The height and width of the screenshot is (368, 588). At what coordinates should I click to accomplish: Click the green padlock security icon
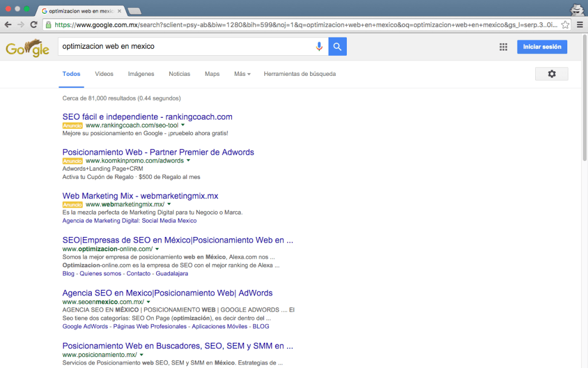pos(48,25)
